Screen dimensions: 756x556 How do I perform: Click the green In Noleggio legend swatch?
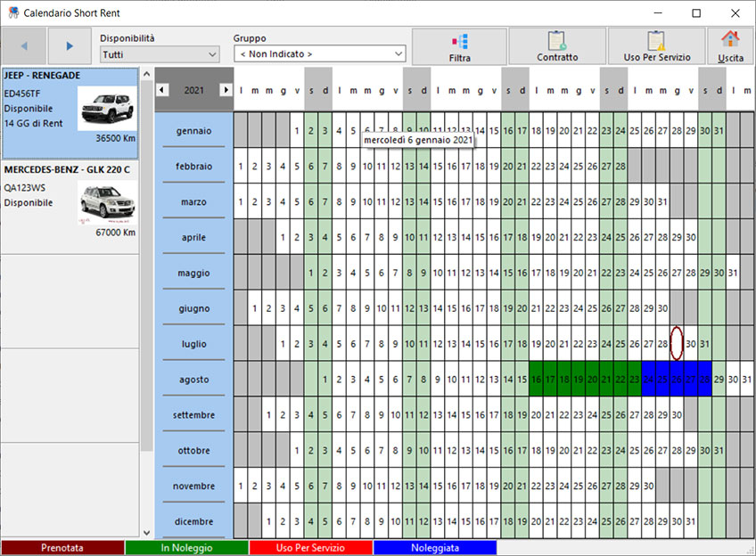coord(186,548)
